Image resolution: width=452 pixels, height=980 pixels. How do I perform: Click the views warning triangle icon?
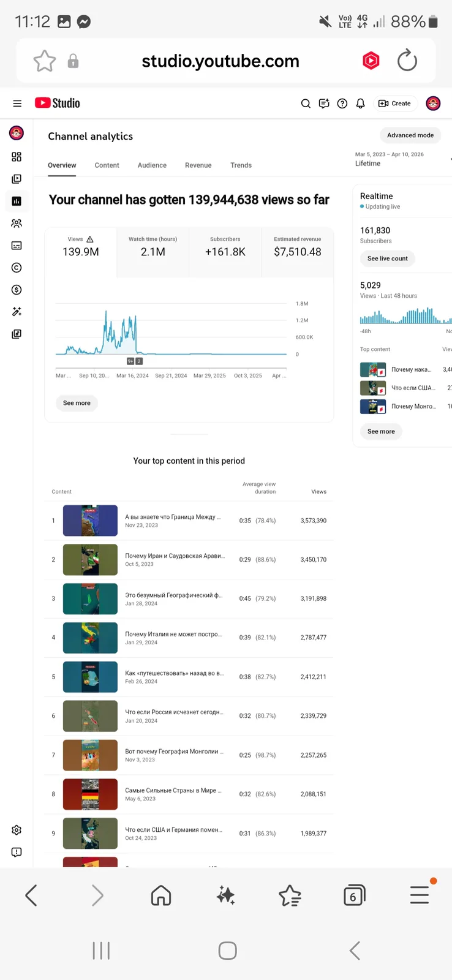coord(90,239)
